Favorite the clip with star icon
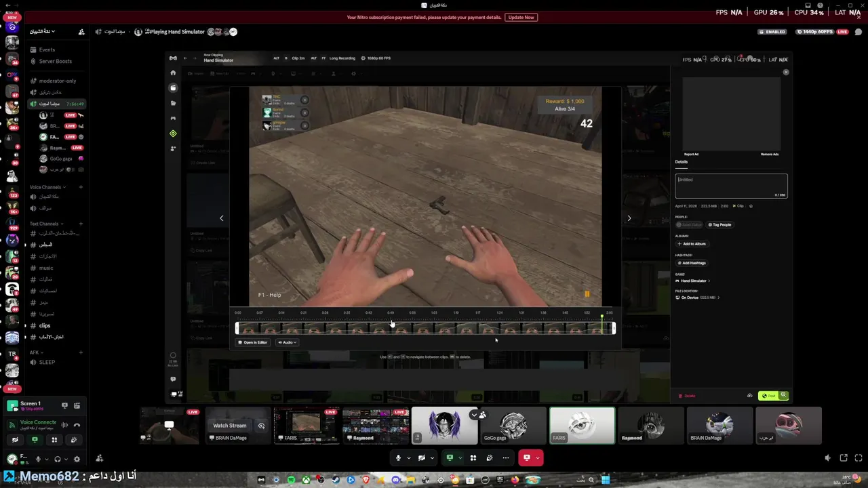This screenshot has height=488, width=868. 751,206
